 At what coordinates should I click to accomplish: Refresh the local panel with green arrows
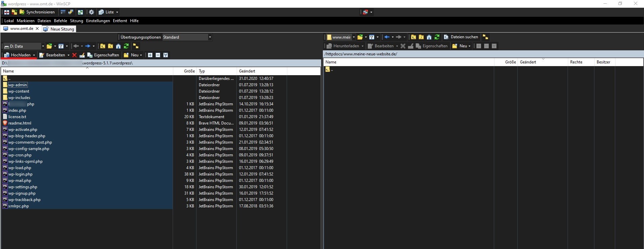coord(126,46)
